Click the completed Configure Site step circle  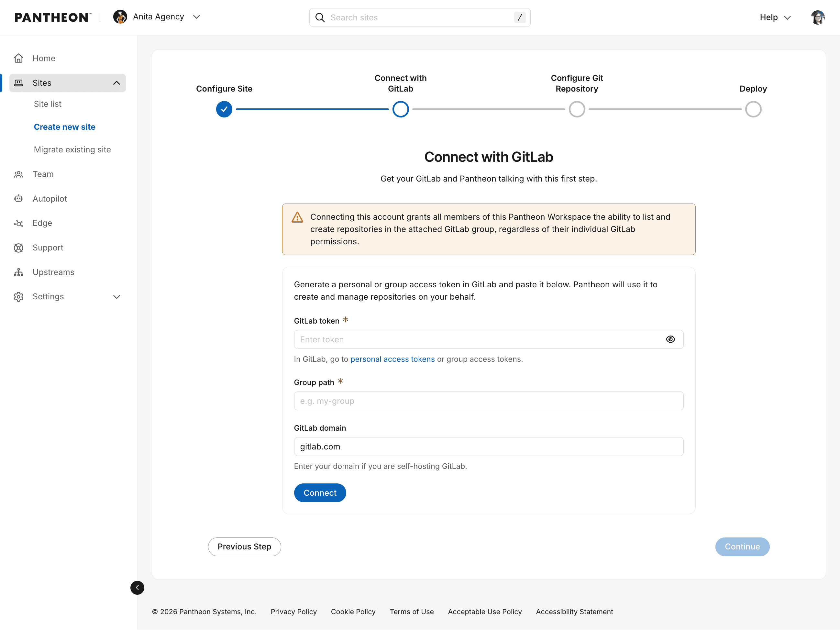point(224,109)
